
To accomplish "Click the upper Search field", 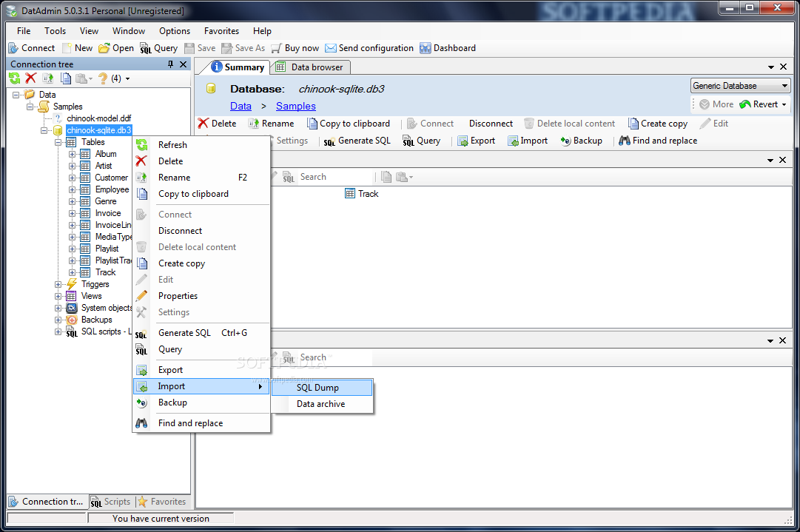I will coord(335,177).
